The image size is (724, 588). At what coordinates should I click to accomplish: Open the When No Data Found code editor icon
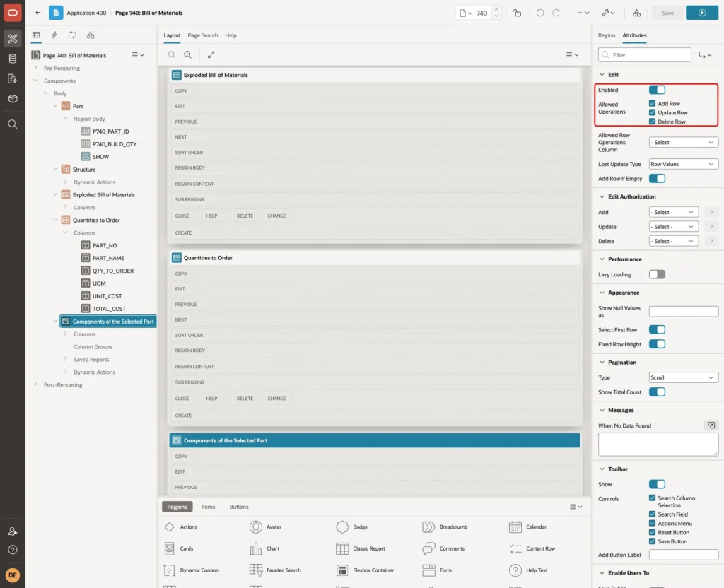(x=711, y=425)
